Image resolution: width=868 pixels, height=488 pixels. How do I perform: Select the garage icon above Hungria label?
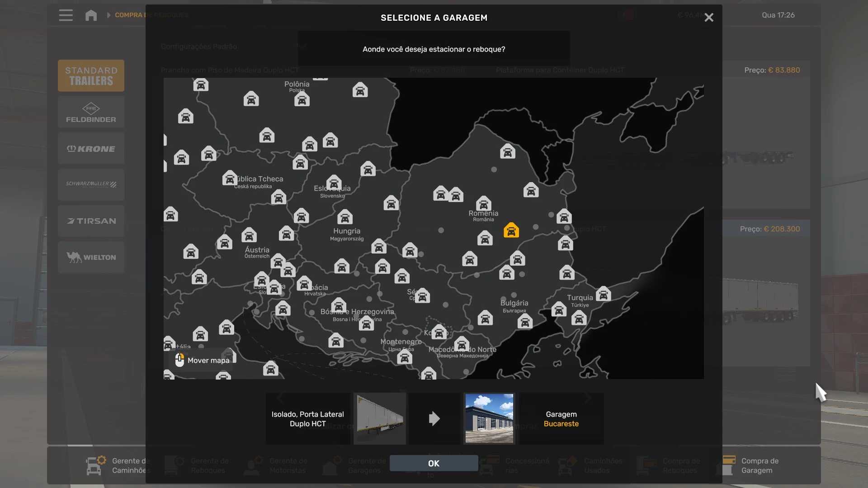coord(345,217)
